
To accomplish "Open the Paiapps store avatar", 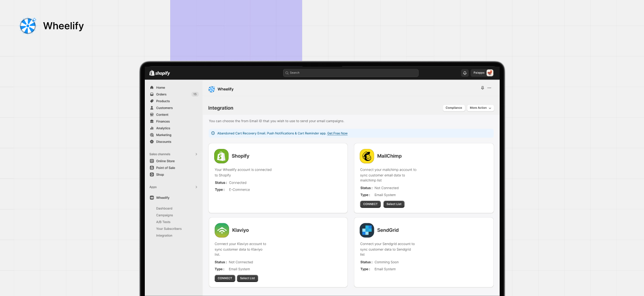I will [x=490, y=73].
